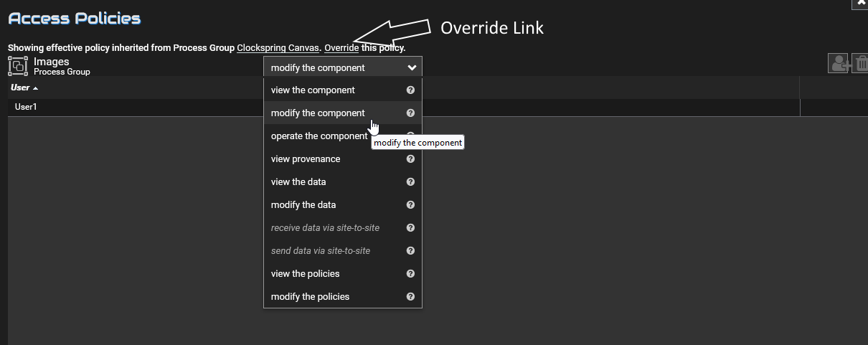This screenshot has width=868, height=345.
Task: Click help icon beside modify the policies
Action: pyautogui.click(x=410, y=297)
